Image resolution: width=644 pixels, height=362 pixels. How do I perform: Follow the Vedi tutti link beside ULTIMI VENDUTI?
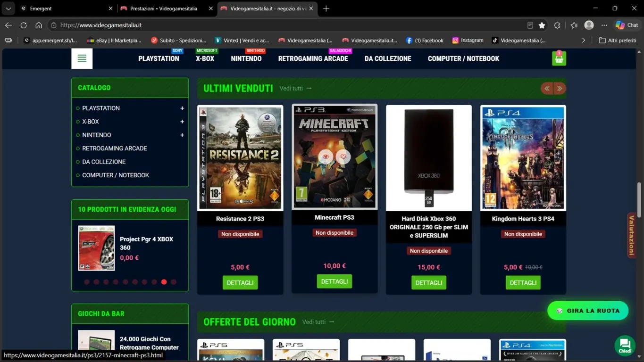coord(296,89)
